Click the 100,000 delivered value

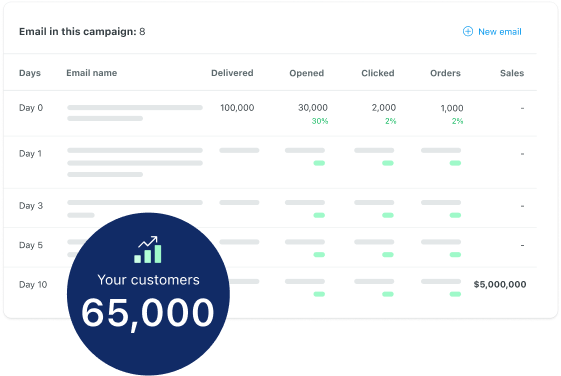tap(237, 108)
